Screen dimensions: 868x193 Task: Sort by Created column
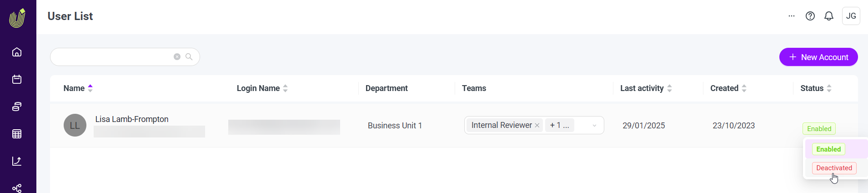point(728,88)
